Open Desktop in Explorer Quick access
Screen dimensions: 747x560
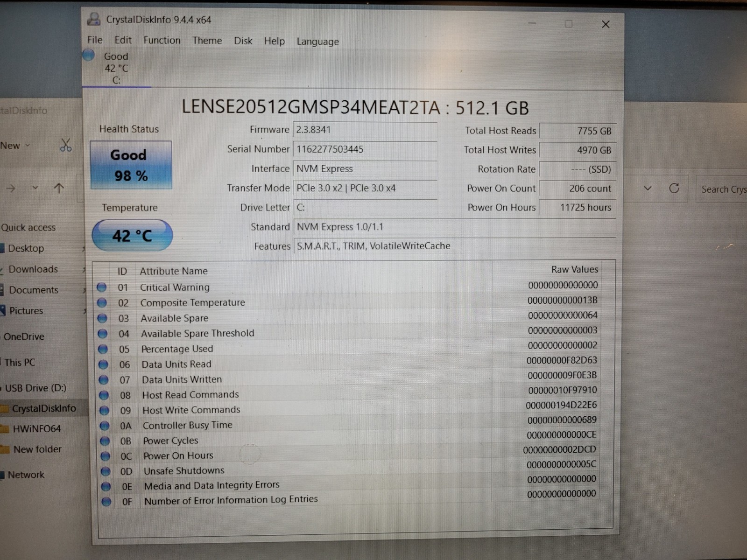[26, 248]
